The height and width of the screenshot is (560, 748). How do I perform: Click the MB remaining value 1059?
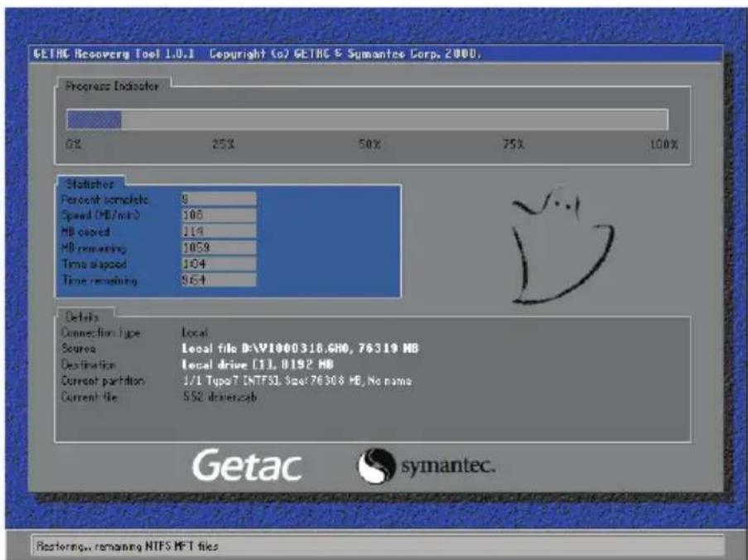(219, 248)
